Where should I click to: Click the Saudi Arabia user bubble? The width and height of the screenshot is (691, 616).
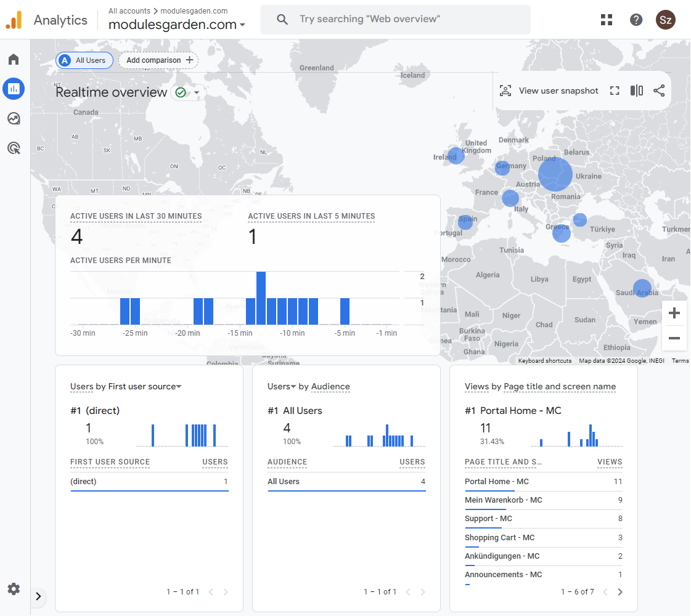[x=642, y=288]
